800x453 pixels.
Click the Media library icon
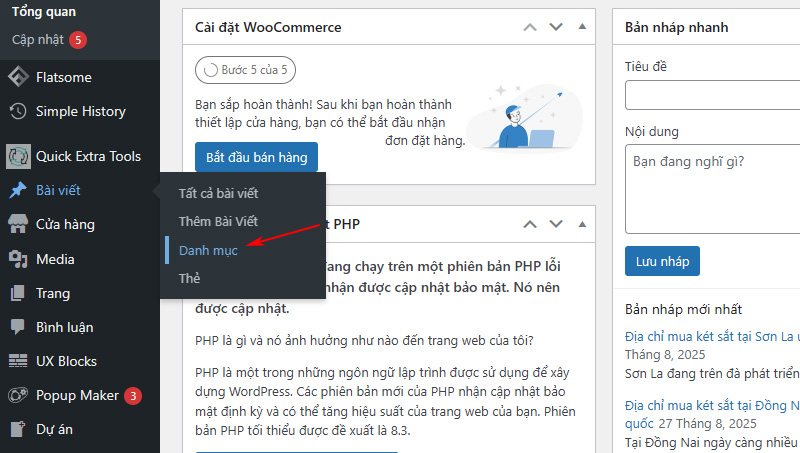click(x=18, y=259)
